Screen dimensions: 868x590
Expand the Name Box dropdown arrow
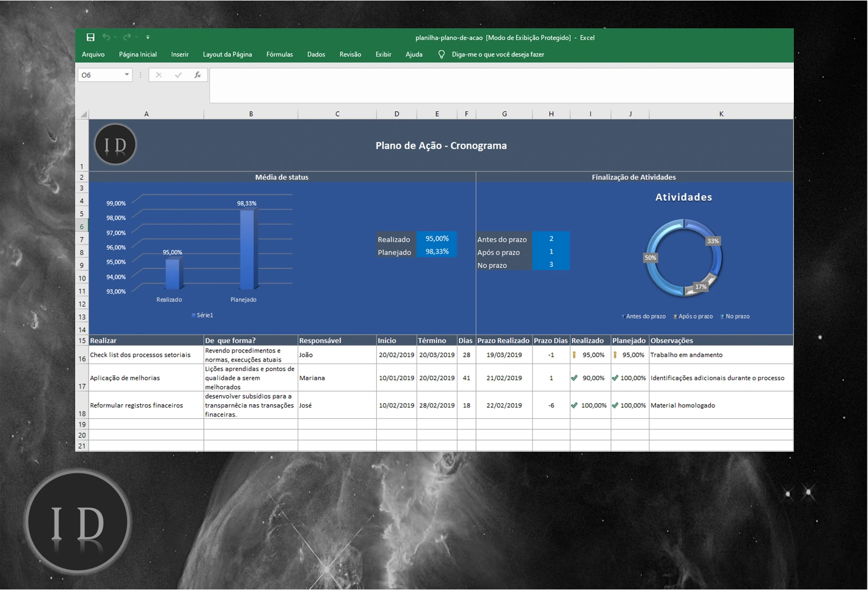[126, 75]
